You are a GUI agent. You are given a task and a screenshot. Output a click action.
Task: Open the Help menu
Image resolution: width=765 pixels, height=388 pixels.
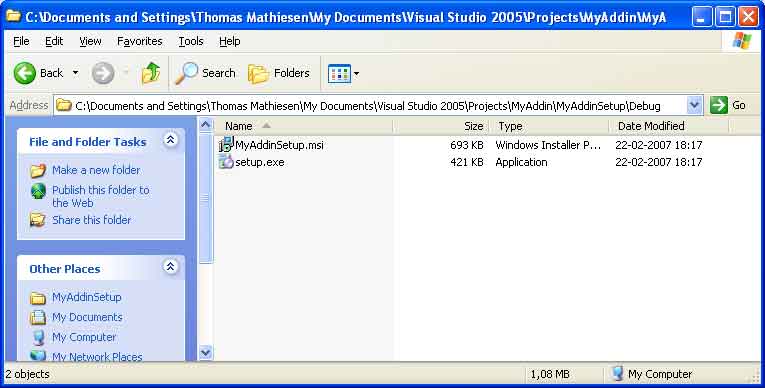click(x=229, y=41)
